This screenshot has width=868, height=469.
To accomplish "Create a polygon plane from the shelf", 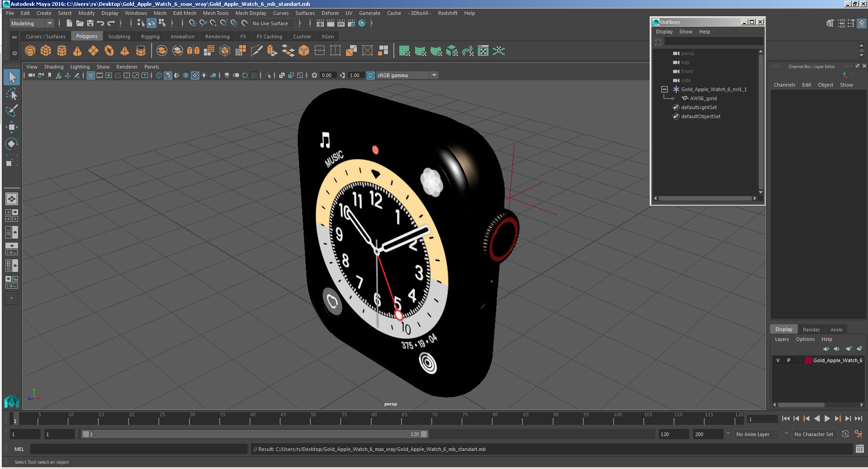I will tap(93, 51).
